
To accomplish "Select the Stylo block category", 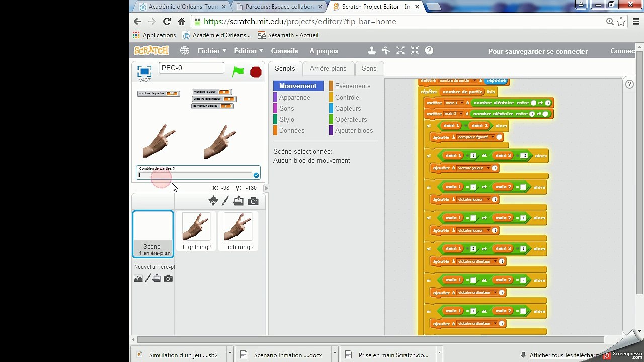I will point(286,119).
